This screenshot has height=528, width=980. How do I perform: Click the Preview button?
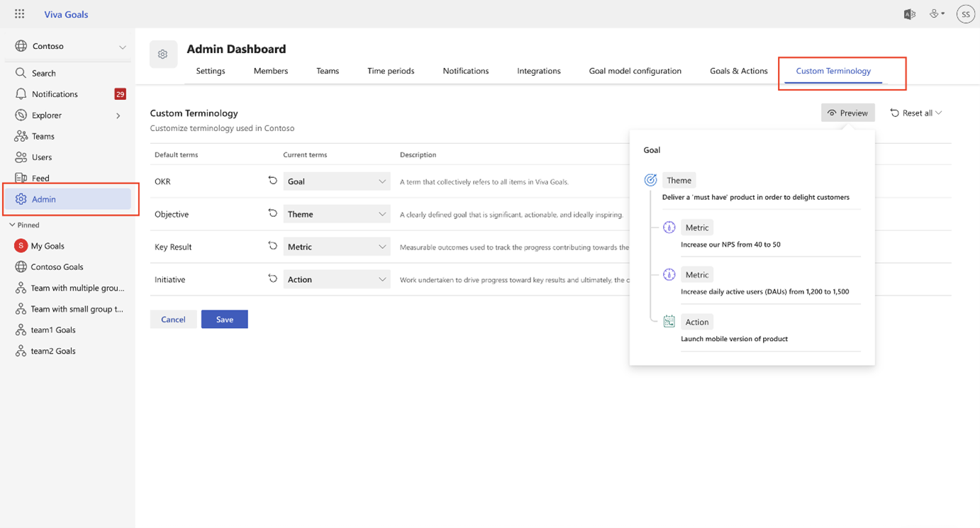(x=848, y=112)
